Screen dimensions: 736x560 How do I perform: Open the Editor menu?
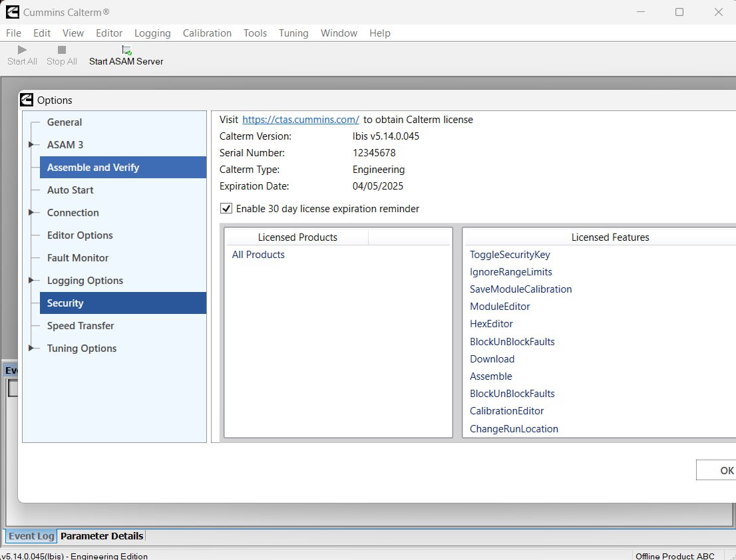coord(109,33)
